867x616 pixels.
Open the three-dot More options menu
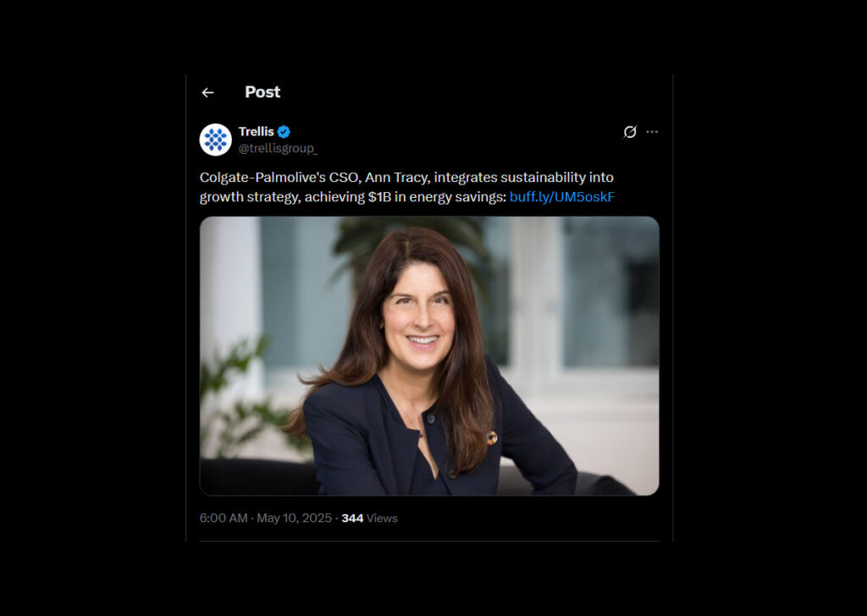tap(652, 132)
